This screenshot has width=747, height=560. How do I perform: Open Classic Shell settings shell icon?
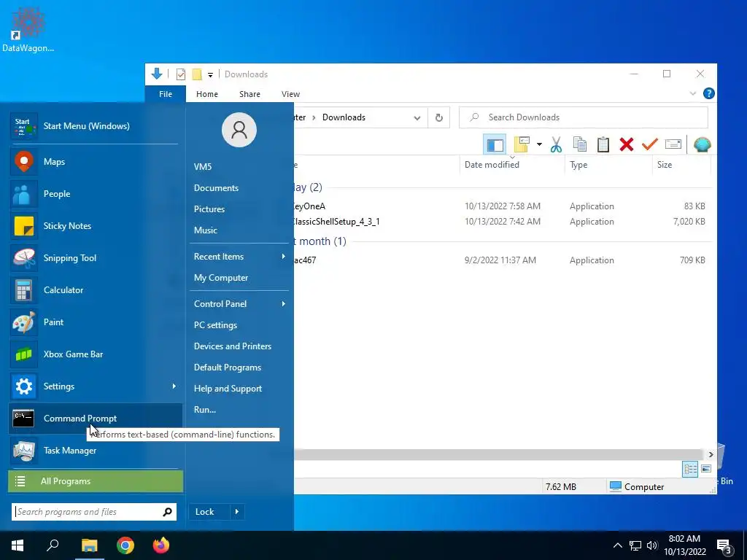pyautogui.click(x=703, y=144)
